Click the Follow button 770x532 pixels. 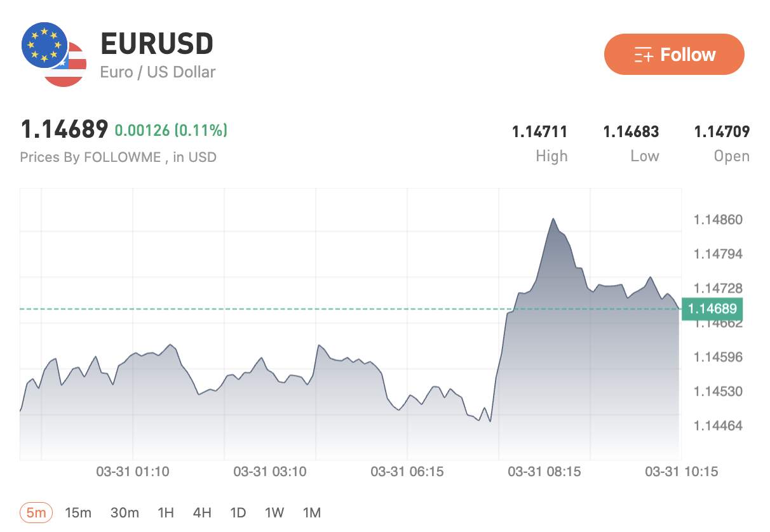673,55
